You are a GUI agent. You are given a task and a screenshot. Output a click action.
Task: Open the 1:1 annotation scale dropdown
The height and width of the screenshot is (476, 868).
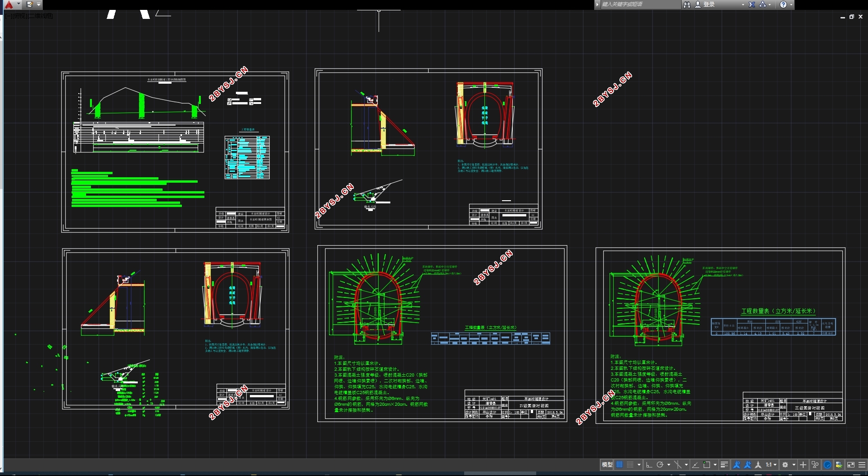[771, 465]
